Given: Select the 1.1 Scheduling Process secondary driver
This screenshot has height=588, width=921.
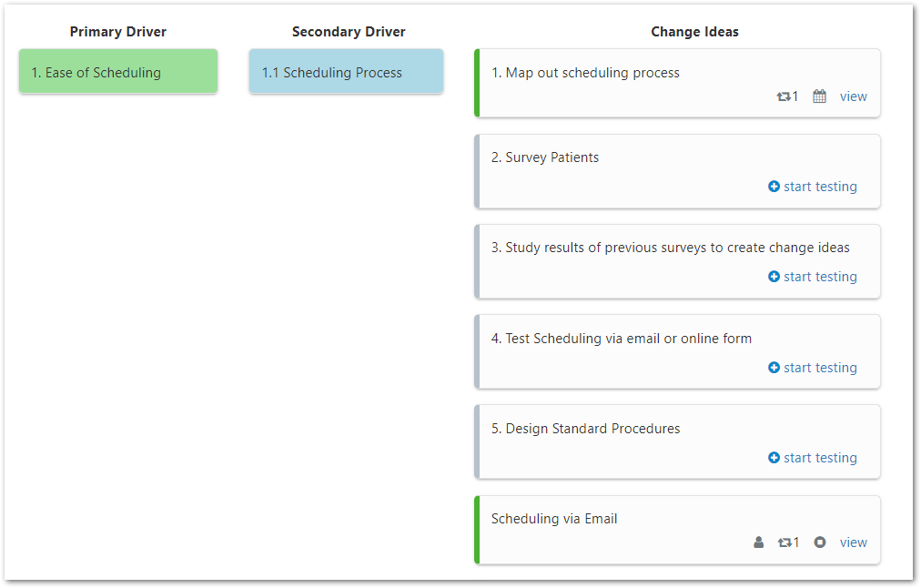Looking at the screenshot, I should 346,71.
